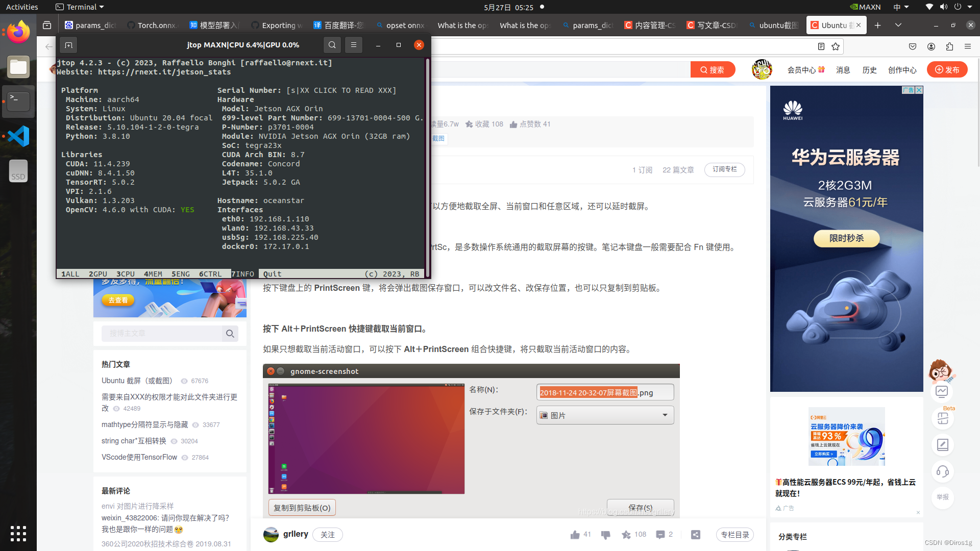Open the CSDN customer service headset icon
The height and width of the screenshot is (551, 980).
click(942, 471)
